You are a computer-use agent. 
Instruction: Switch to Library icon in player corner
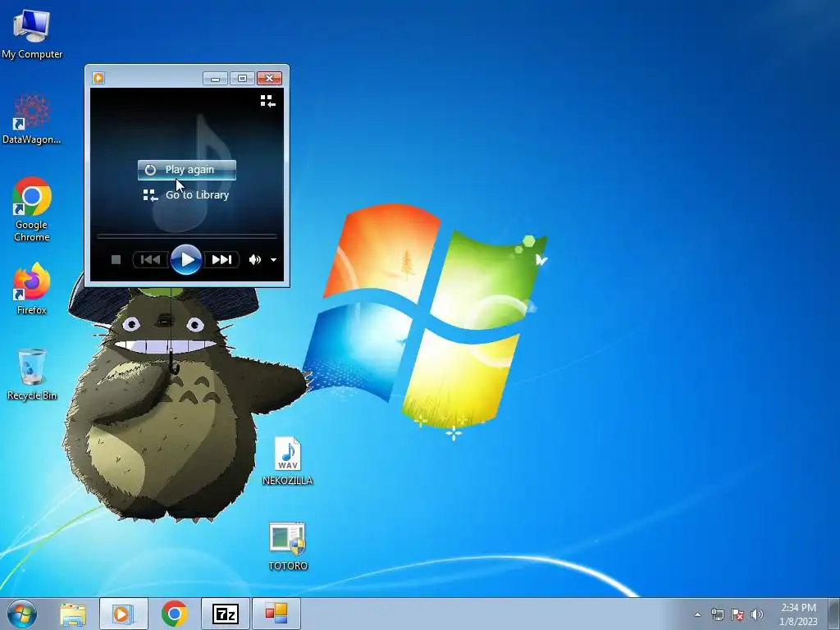(268, 101)
